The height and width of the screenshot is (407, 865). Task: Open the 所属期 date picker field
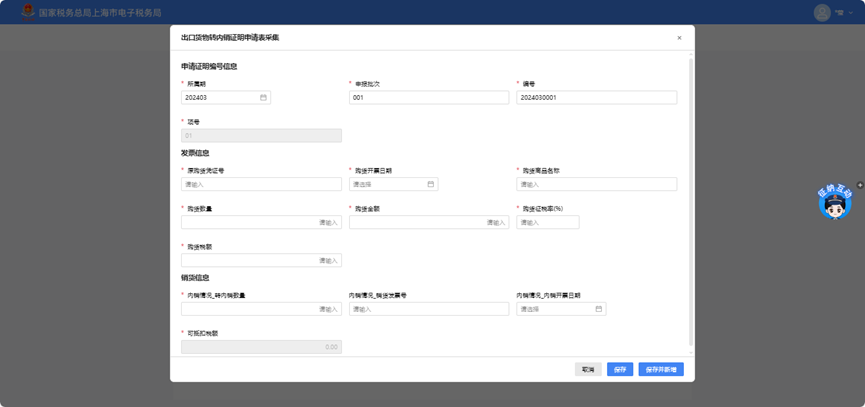[220, 98]
